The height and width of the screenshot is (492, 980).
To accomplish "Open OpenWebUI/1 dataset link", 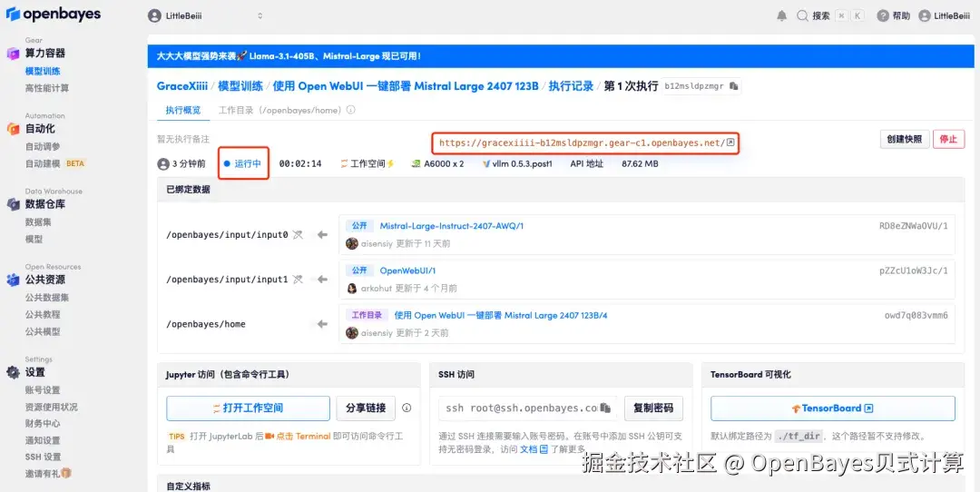I will [407, 271].
